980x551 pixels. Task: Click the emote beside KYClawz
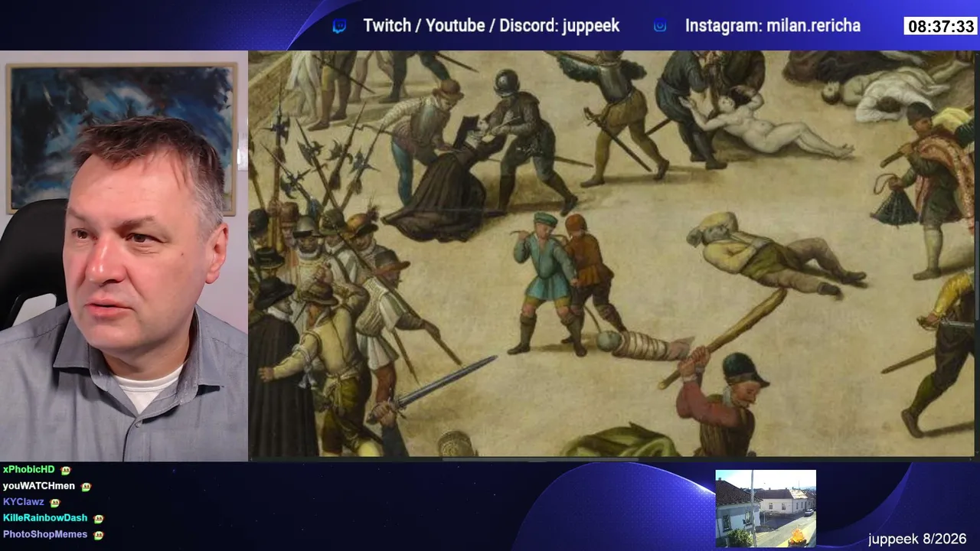tap(54, 503)
